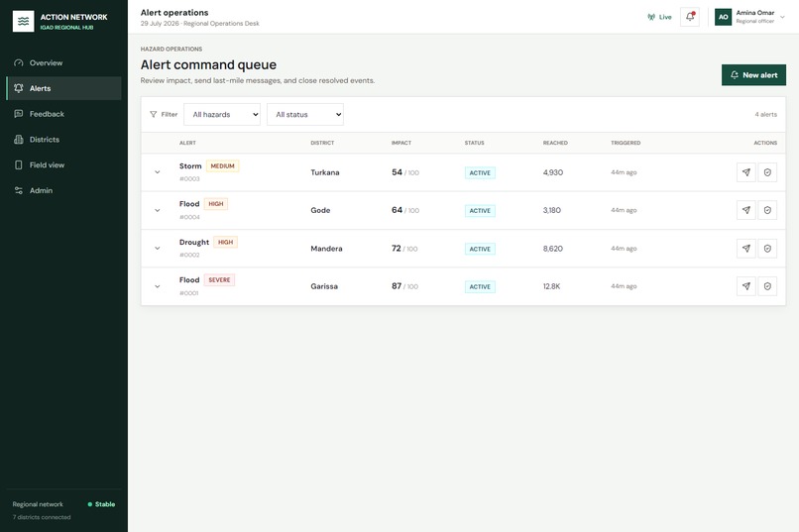Resolve the Flood Garissa alert shield icon
The height and width of the screenshot is (532, 799).
767,286
